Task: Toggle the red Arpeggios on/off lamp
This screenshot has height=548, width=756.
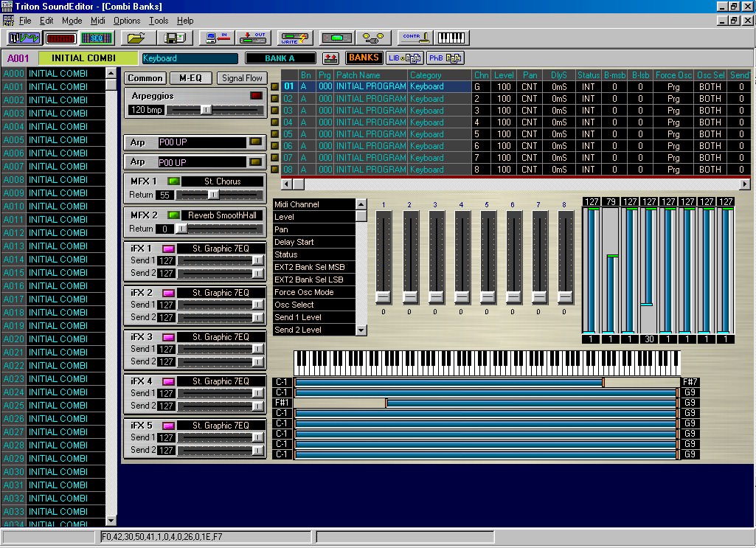Action: click(256, 95)
